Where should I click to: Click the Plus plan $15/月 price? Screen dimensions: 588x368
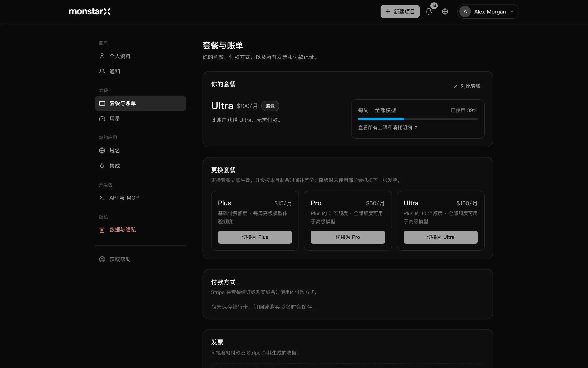[x=283, y=203]
